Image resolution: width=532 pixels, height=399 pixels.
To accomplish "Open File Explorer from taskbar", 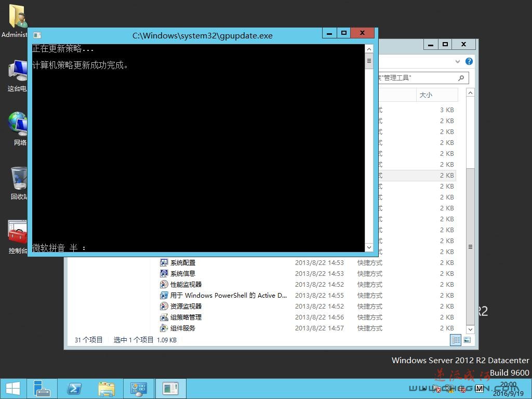I will 106,389.
